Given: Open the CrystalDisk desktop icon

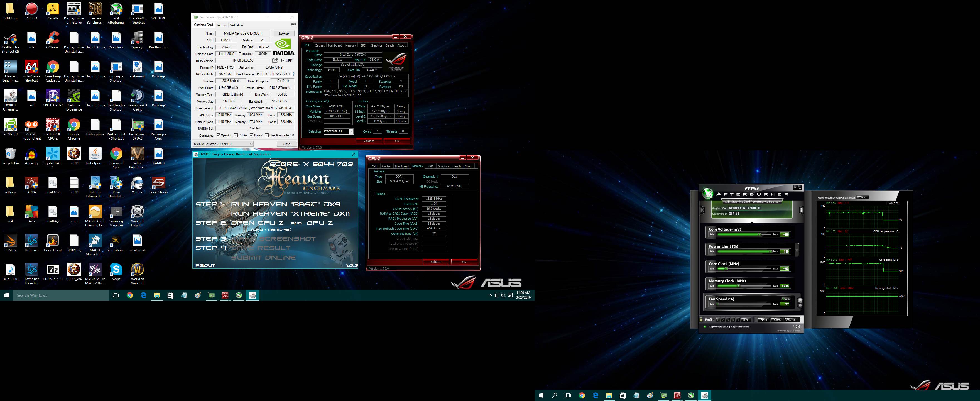Looking at the screenshot, I should point(53,158).
